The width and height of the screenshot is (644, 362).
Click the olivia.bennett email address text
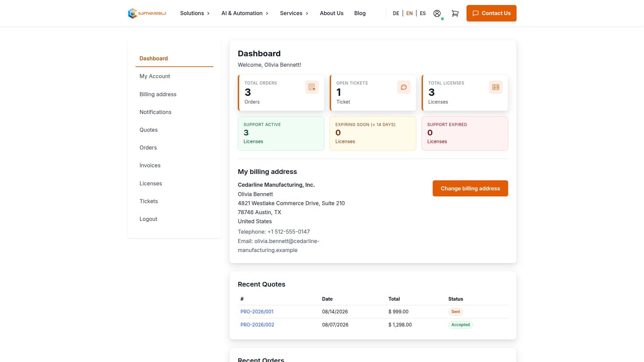click(278, 246)
